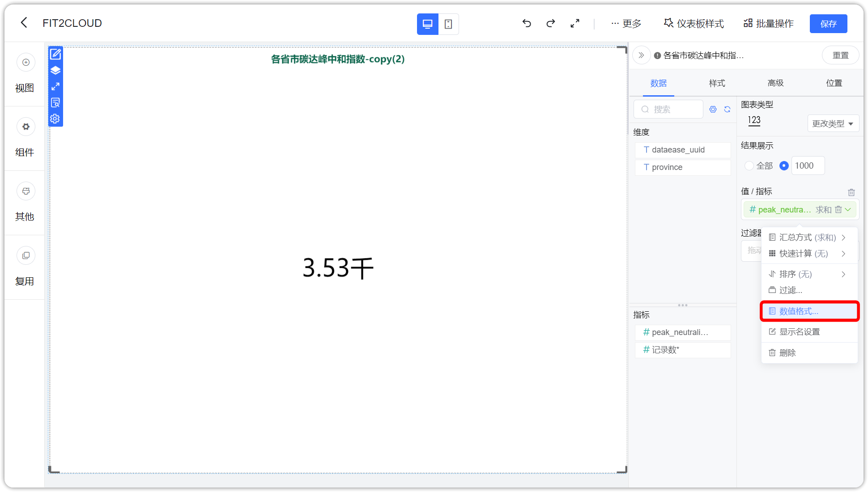Go back using the left arrow
The height and width of the screenshot is (492, 868).
[24, 23]
